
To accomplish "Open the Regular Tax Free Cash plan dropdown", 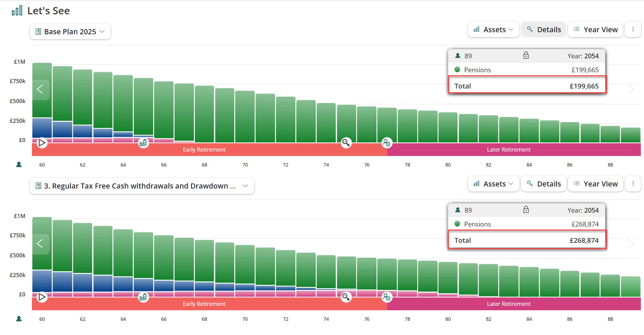I will (142, 186).
